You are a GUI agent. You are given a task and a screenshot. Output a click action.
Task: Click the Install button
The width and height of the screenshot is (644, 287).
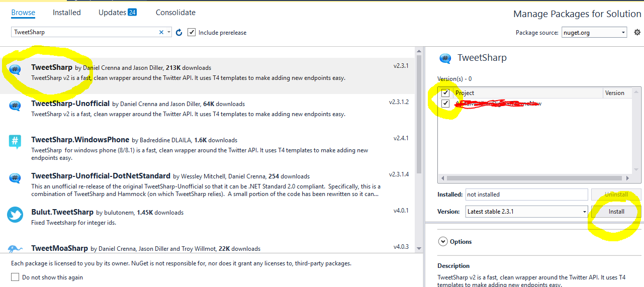(616, 212)
